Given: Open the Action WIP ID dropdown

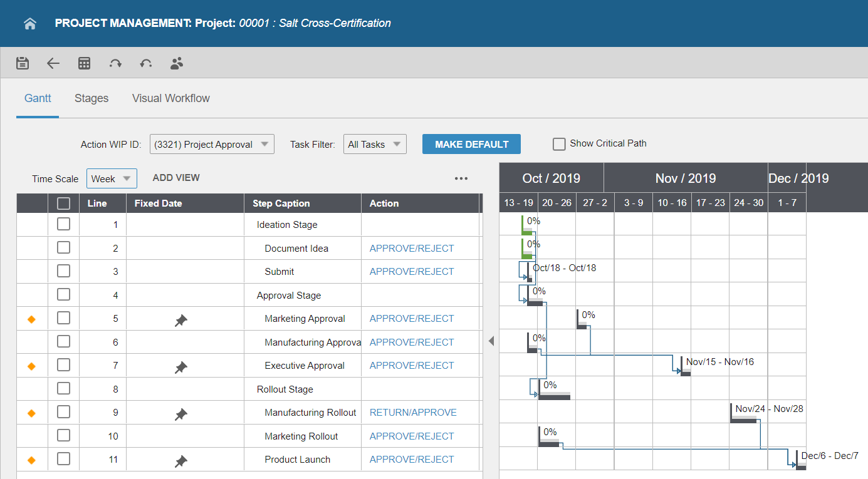Looking at the screenshot, I should (x=212, y=144).
